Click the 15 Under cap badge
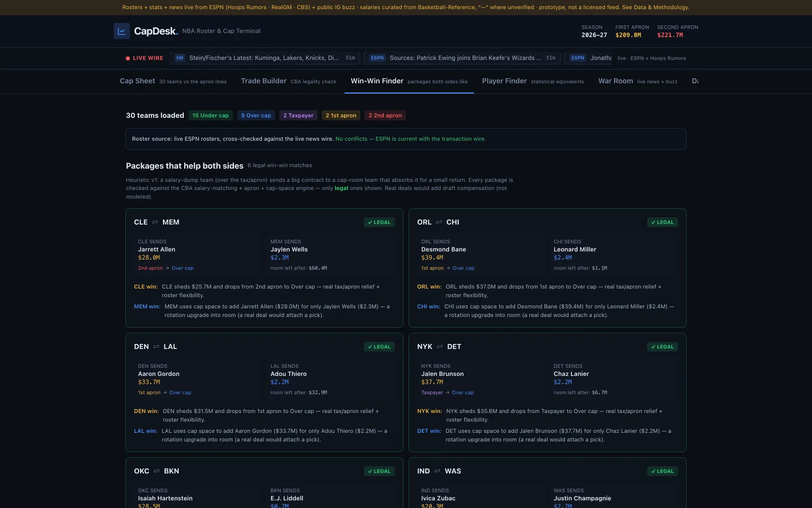Image resolution: width=812 pixels, height=508 pixels. pyautogui.click(x=211, y=115)
